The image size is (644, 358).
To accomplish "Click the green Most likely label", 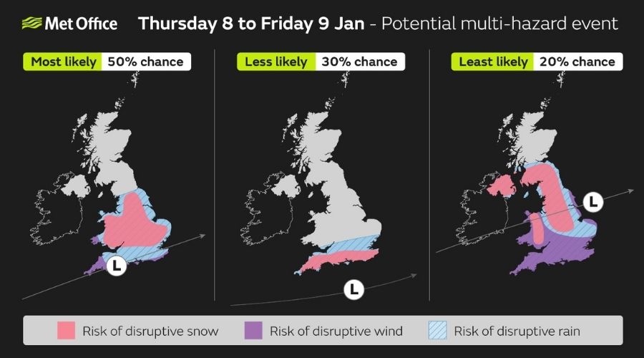I will pos(63,62).
